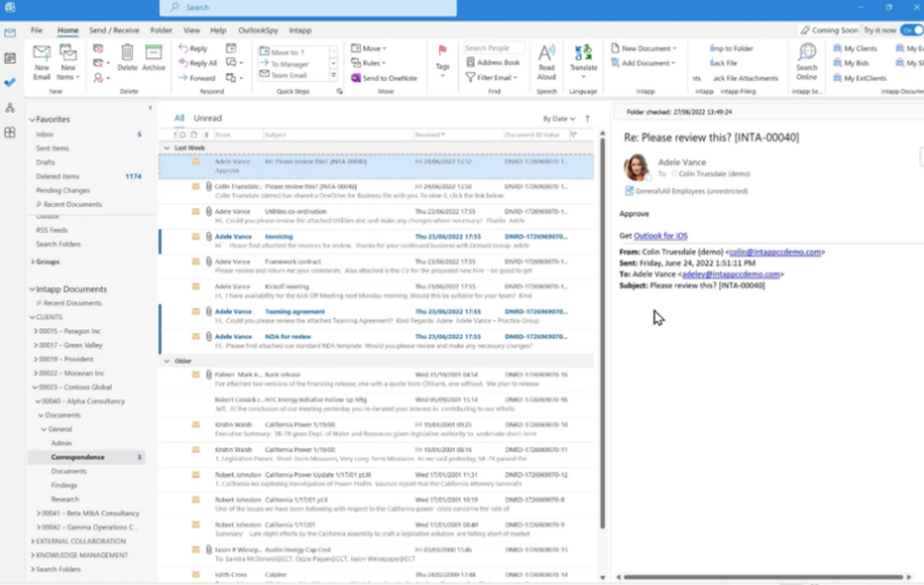Image resolution: width=924 pixels, height=585 pixels.
Task: Collapse the Last Week group
Action: click(x=166, y=148)
